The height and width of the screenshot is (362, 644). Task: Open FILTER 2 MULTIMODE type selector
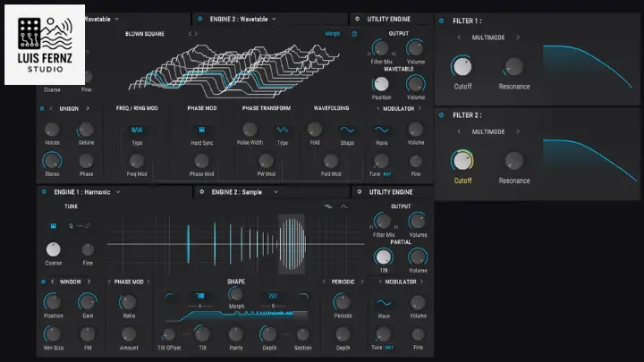(488, 131)
